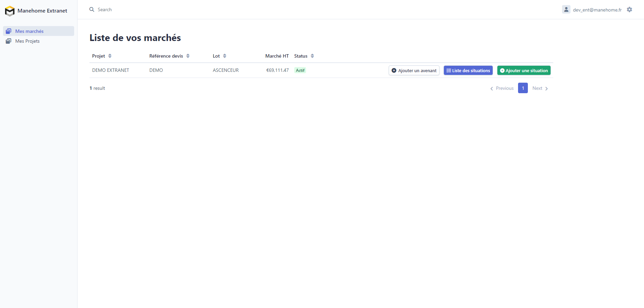Go to the Previous page
Viewport: 644px width, 308px height.
(x=502, y=88)
